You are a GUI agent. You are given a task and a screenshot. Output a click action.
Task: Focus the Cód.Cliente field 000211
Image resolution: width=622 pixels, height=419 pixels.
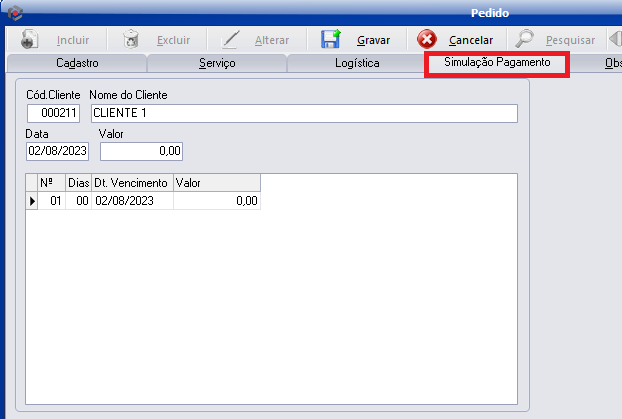[53, 113]
